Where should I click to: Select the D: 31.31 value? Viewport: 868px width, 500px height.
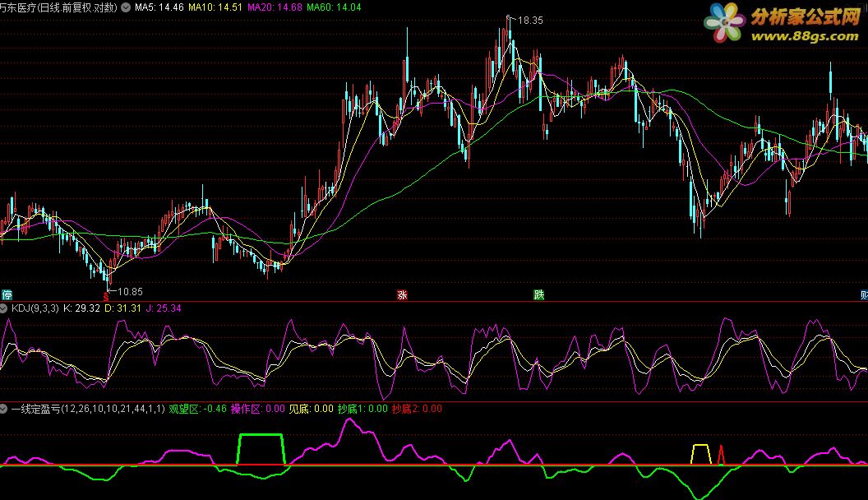pos(123,308)
